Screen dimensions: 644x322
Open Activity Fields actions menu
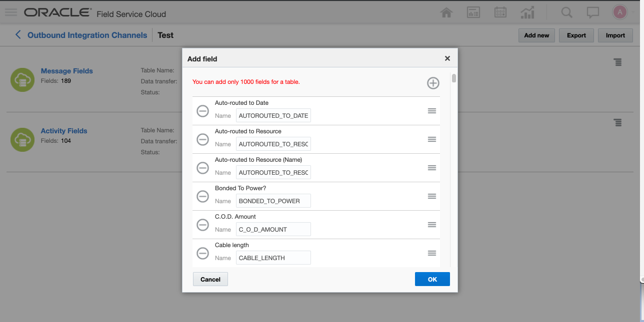click(618, 122)
